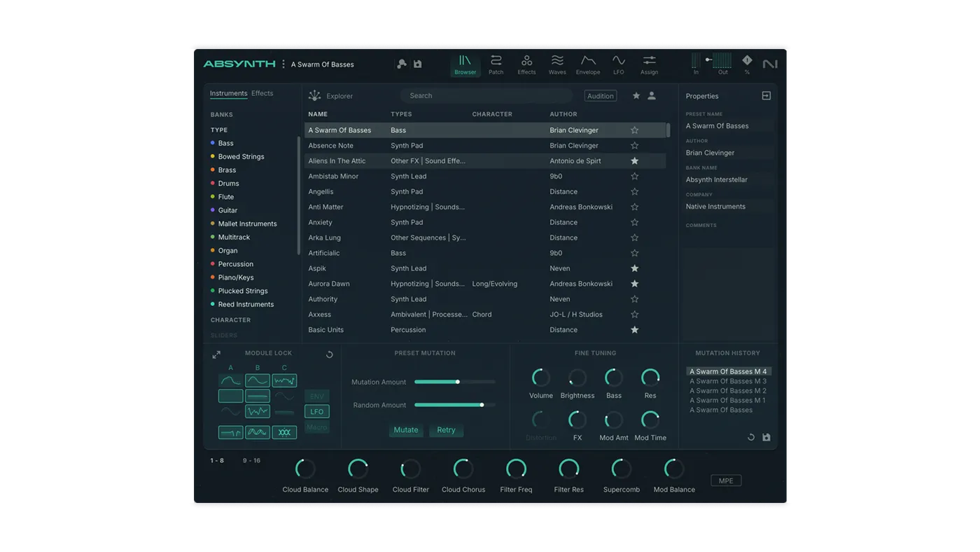The image size is (980, 552).
Task: Select the Anti Matter preset
Action: (485, 207)
